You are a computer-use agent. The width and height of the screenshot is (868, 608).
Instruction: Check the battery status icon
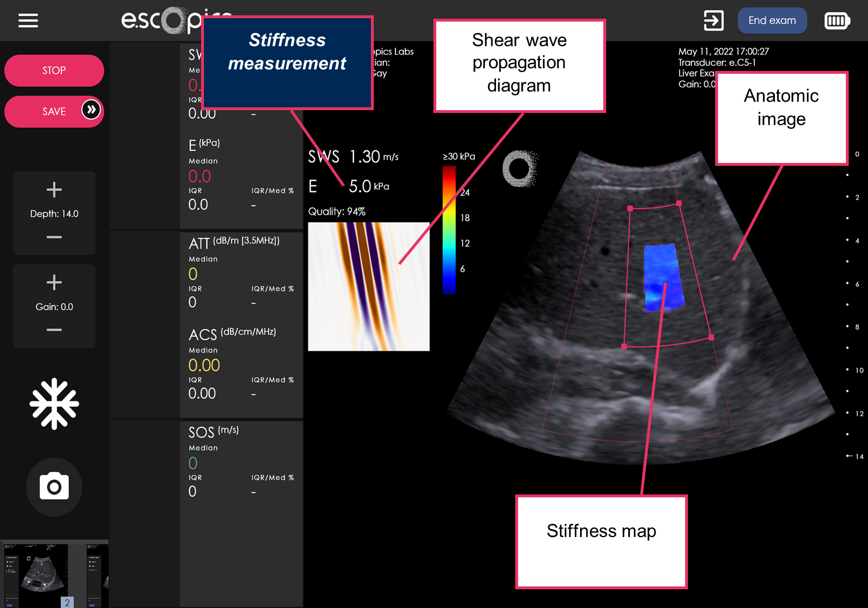837,21
